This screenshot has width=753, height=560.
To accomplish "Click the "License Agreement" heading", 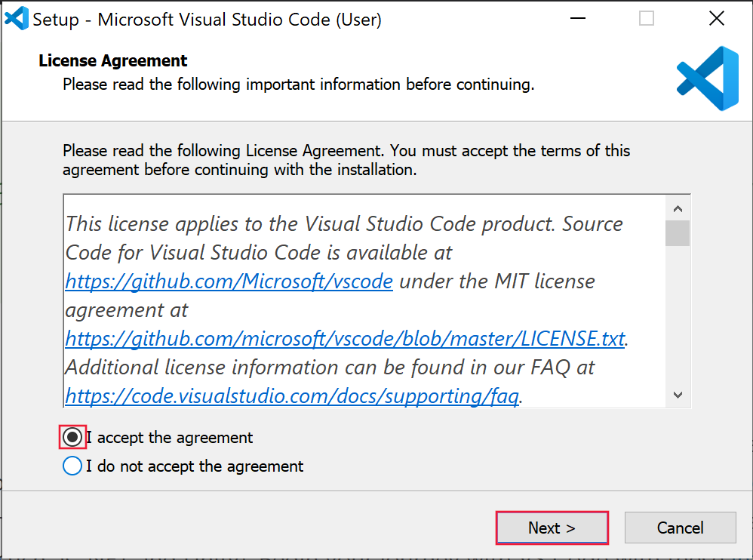I will point(113,60).
